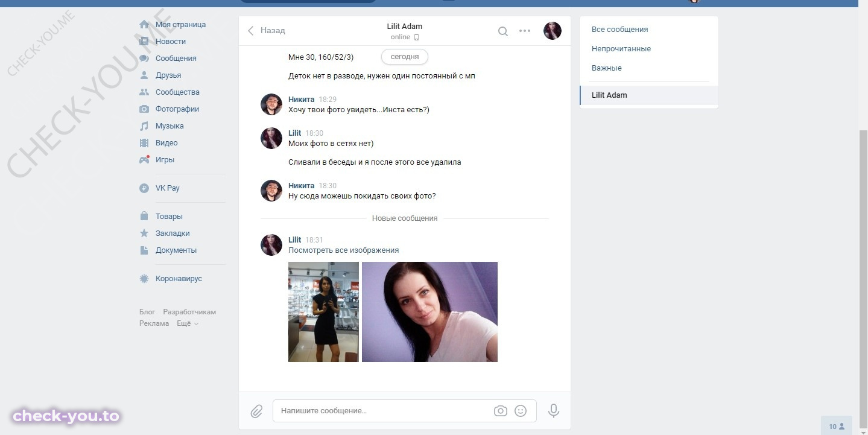Search within the conversation via magnifier icon
Image resolution: width=868 pixels, height=435 pixels.
[502, 31]
